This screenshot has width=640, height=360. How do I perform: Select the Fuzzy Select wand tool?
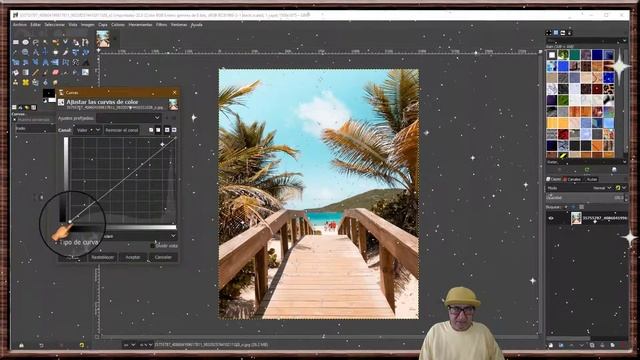pyautogui.click(x=45, y=42)
